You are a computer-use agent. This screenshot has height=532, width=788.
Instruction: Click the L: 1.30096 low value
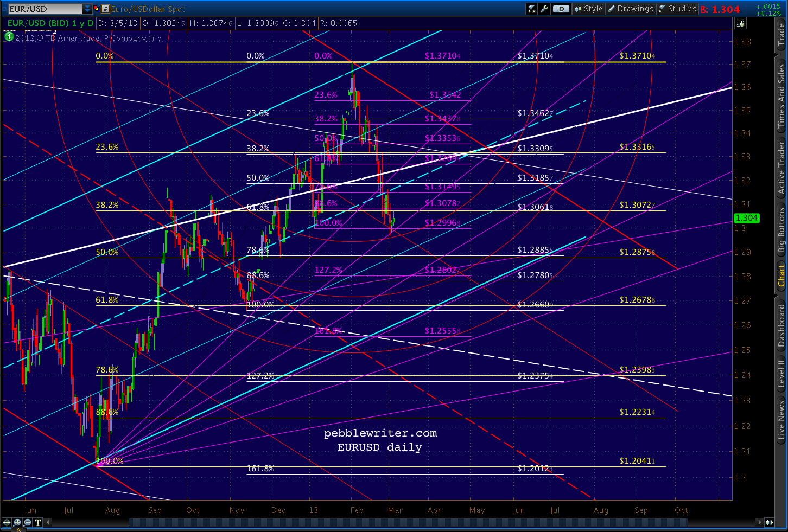click(258, 23)
